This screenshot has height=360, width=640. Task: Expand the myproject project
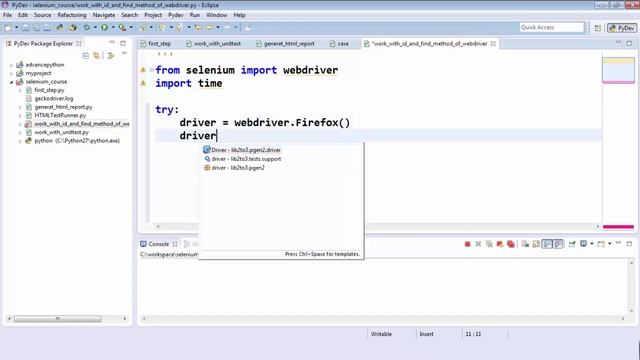click(11, 73)
